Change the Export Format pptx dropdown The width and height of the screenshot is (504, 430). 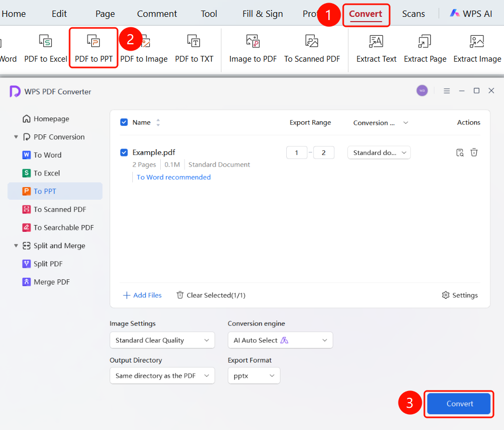[254, 376]
